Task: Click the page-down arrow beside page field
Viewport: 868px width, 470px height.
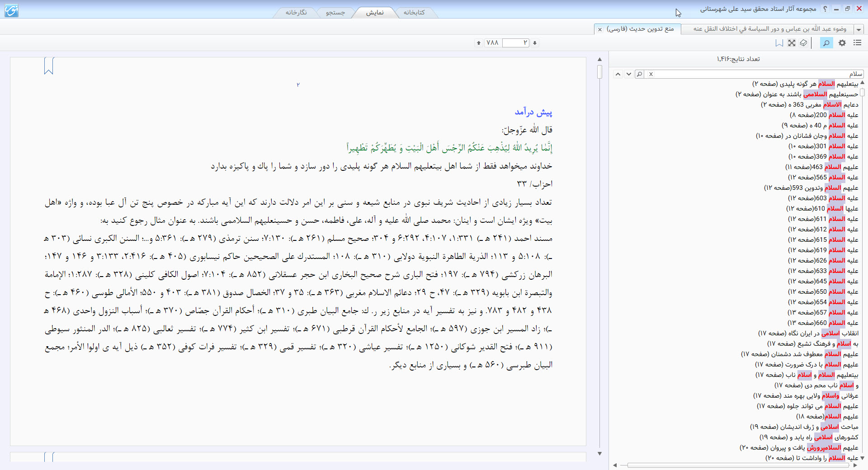Action: [535, 43]
